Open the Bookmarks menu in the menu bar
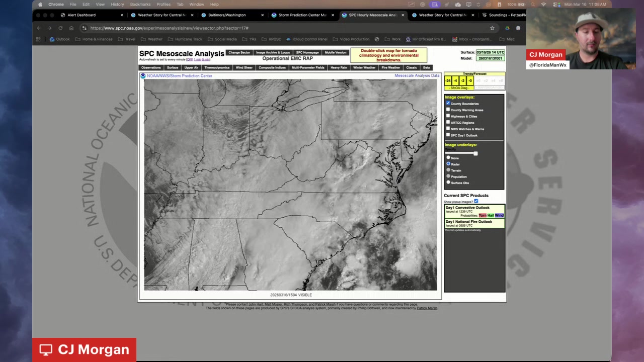This screenshot has width=644, height=362. click(x=140, y=5)
